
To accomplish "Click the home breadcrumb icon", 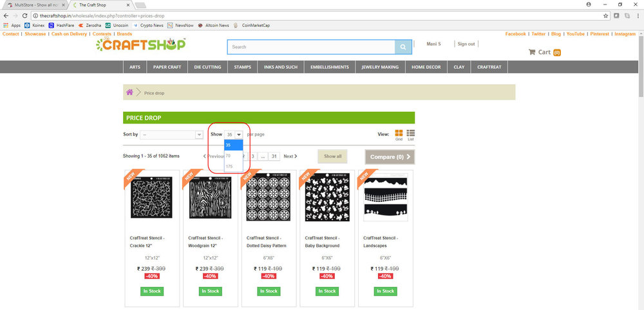I will [129, 92].
